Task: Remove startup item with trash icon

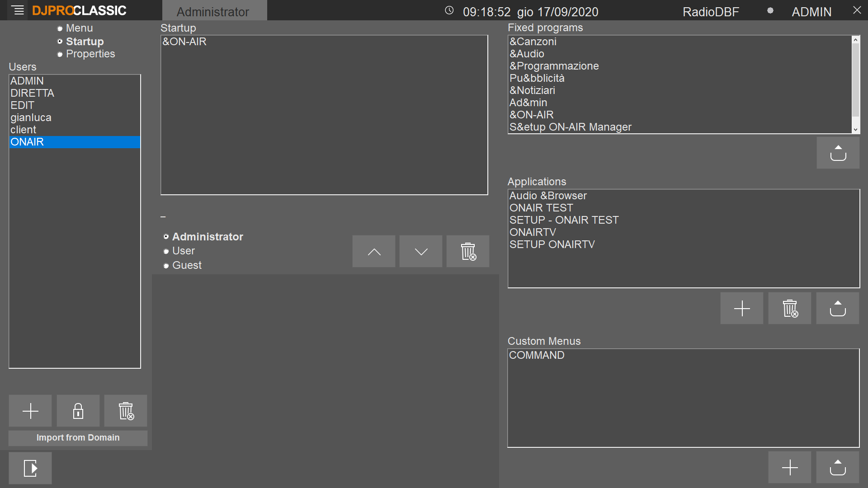Action: 468,251
